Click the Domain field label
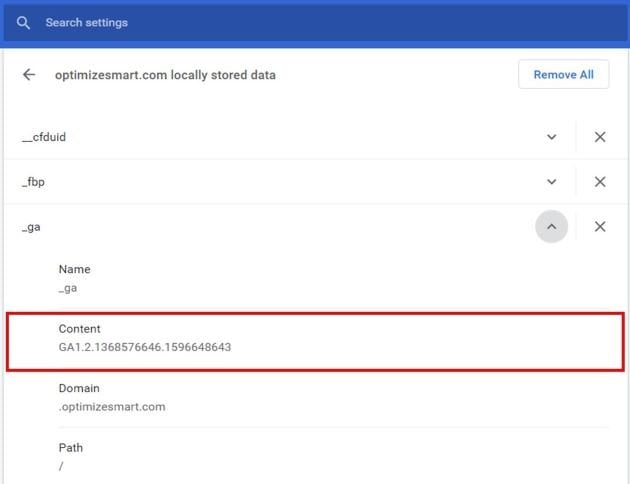The width and height of the screenshot is (630, 484). (x=79, y=388)
